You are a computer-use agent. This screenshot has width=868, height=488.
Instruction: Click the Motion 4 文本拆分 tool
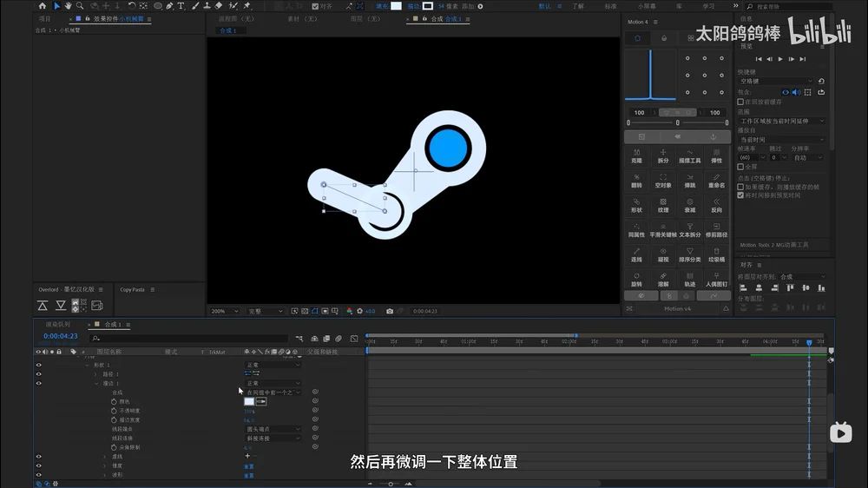coord(690,230)
